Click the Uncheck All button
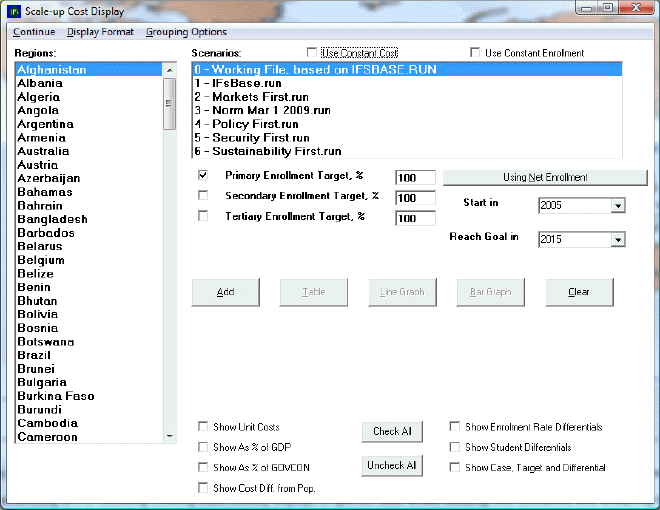This screenshot has height=510, width=660. [x=392, y=466]
